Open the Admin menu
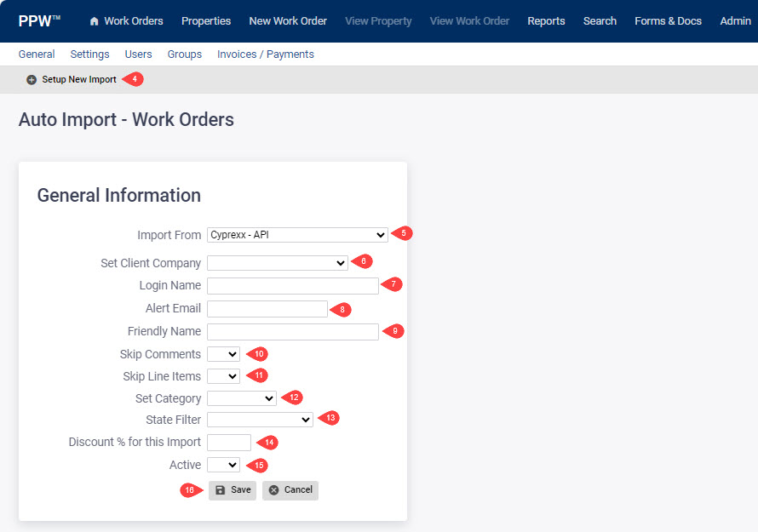The width and height of the screenshot is (758, 532). 735,21
